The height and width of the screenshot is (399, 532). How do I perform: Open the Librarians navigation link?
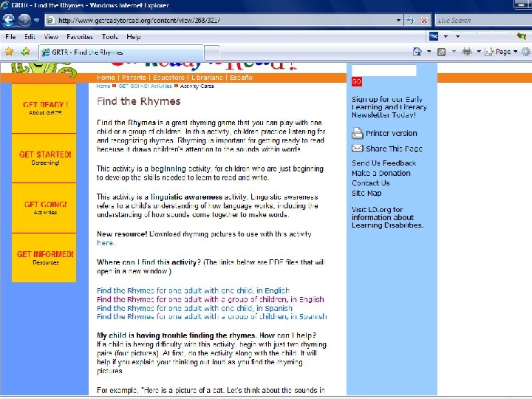(x=207, y=78)
